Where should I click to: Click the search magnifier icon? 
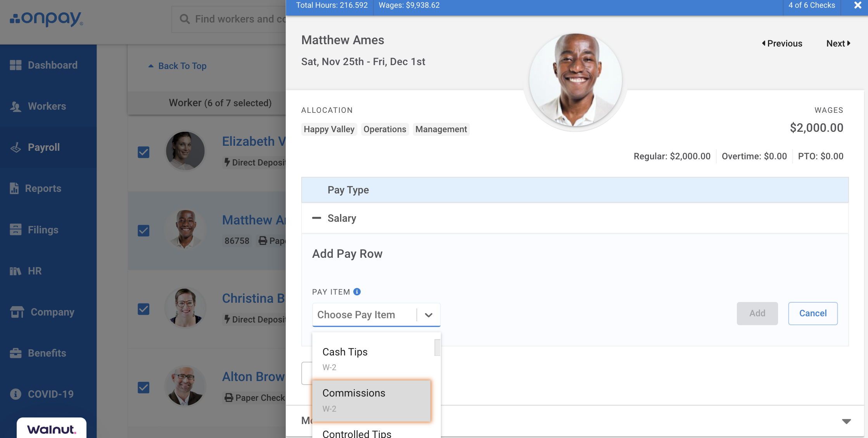click(185, 19)
